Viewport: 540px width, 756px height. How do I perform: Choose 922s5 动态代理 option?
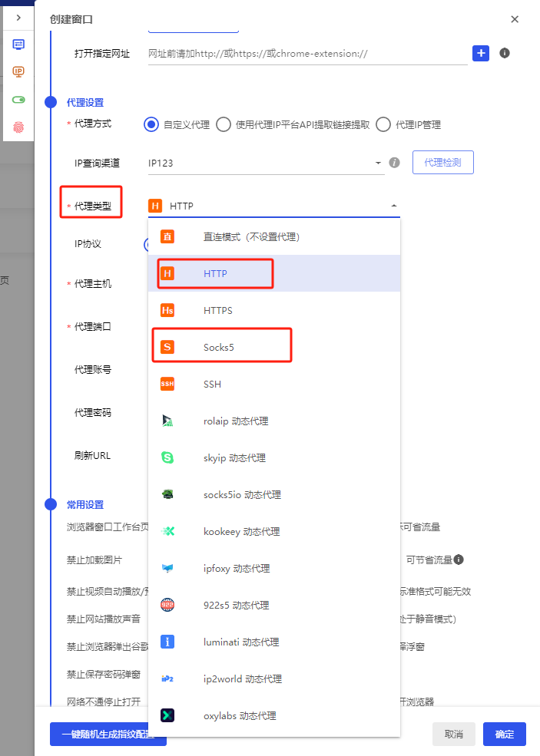(x=274, y=605)
